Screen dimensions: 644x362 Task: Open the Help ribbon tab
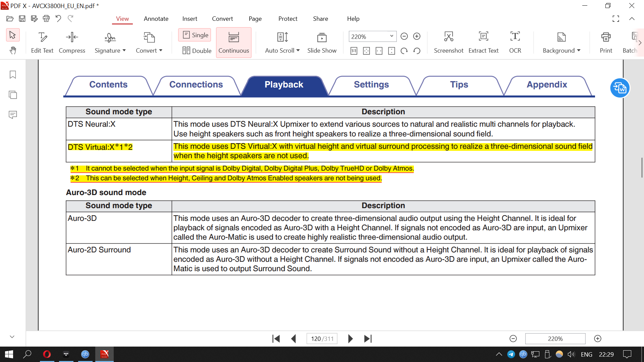(353, 19)
